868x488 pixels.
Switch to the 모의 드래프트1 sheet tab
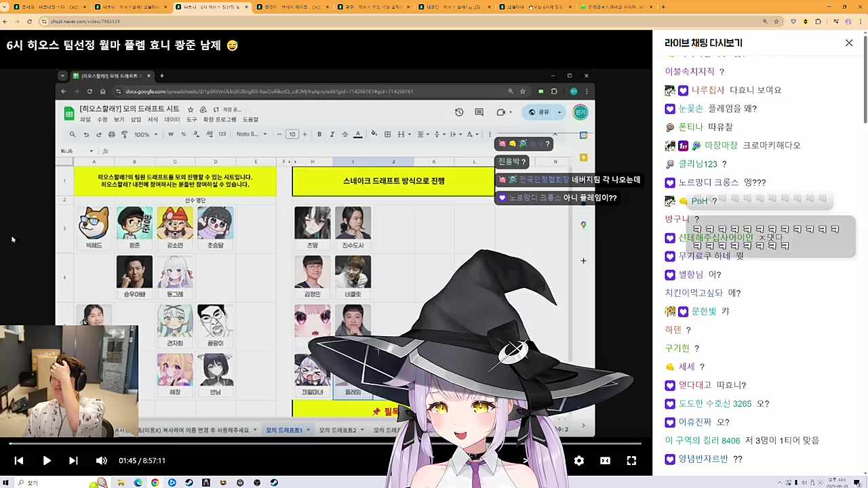click(288, 430)
